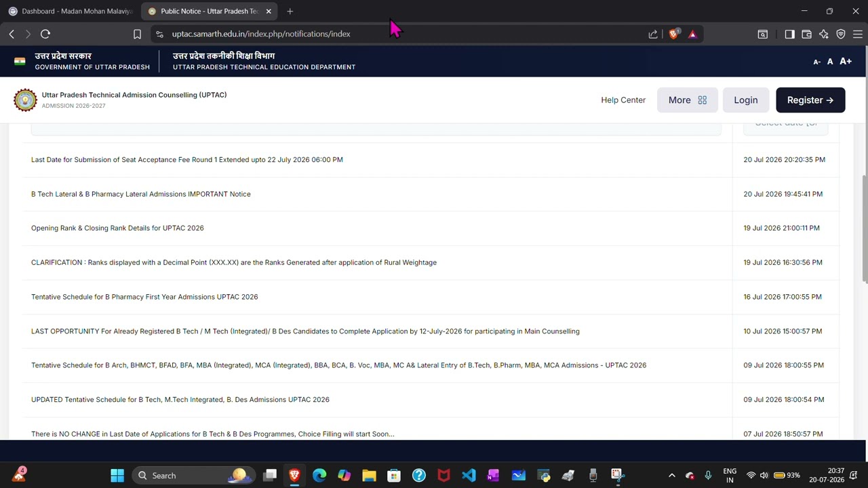The width and height of the screenshot is (868, 488).
Task: Expand the More menu
Action: pos(688,100)
